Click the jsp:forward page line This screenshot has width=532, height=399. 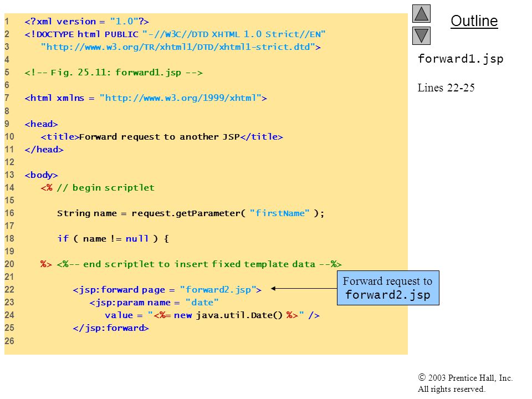[x=167, y=290]
